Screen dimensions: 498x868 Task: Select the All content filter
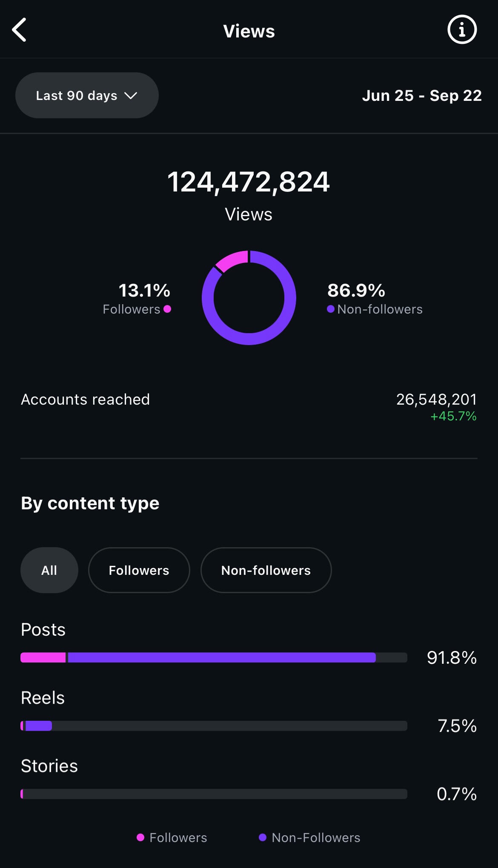pyautogui.click(x=49, y=570)
